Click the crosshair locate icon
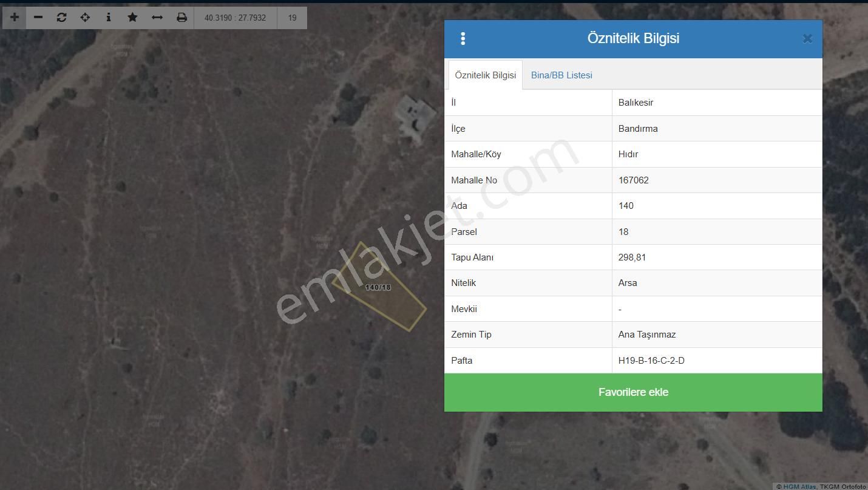868x490 pixels. (x=85, y=18)
